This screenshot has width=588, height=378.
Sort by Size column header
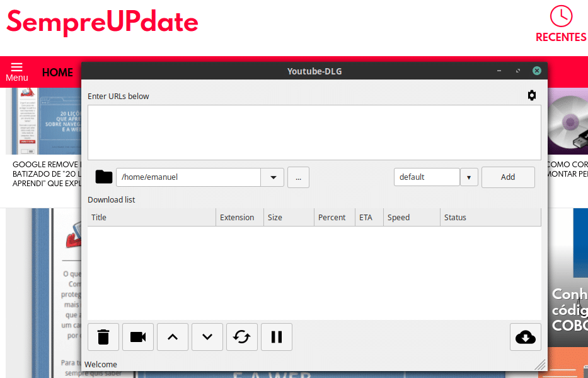coord(289,217)
